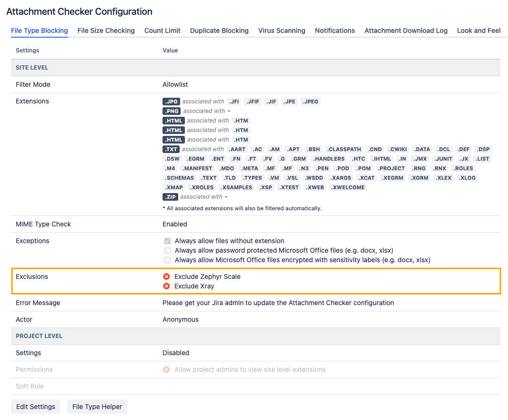Switch to the File Size Checking tab
Screen dimensions: 508x420
pyautogui.click(x=106, y=31)
